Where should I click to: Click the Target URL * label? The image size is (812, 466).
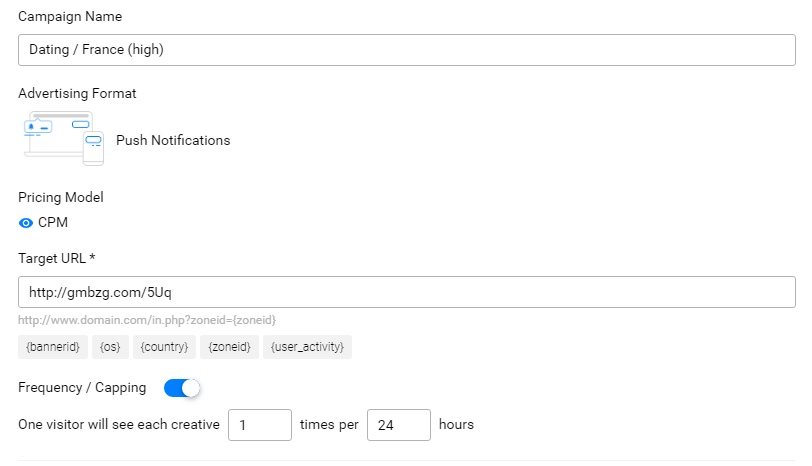[56, 258]
